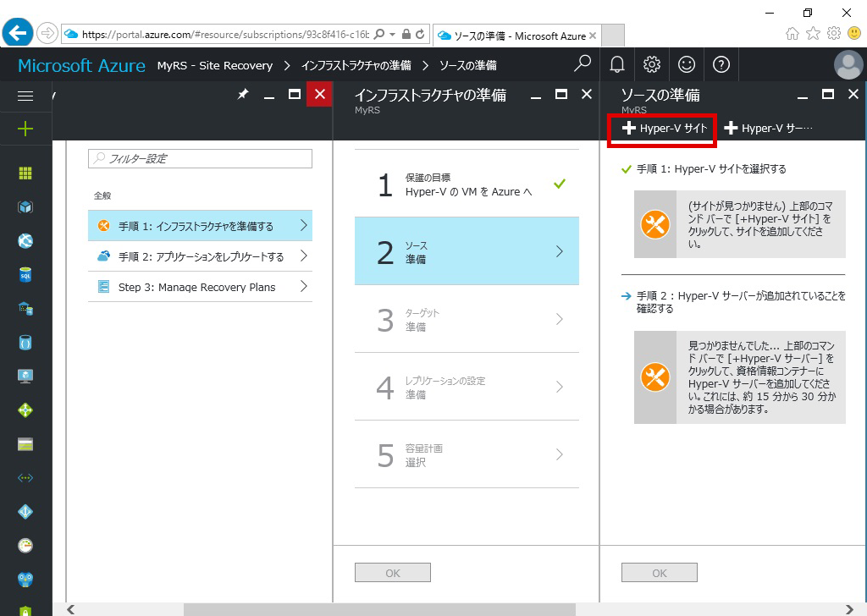Pin the left blade with pin icon
867x616 pixels.
tap(243, 95)
